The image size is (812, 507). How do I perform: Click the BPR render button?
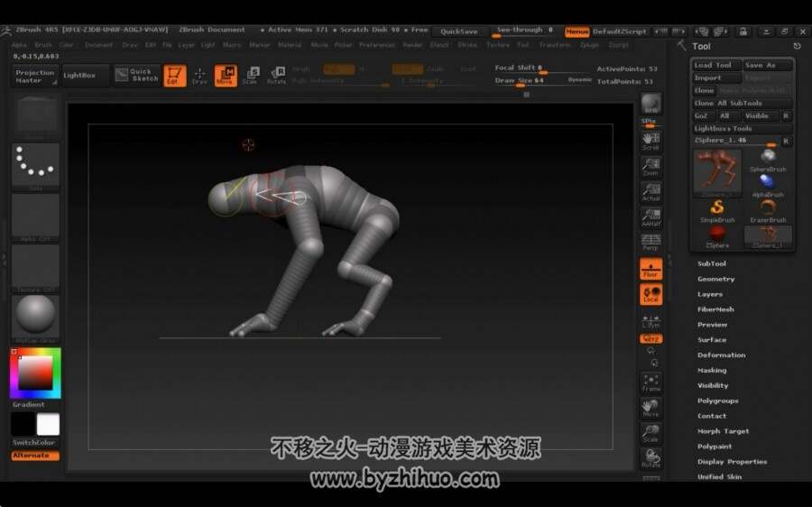point(651,104)
